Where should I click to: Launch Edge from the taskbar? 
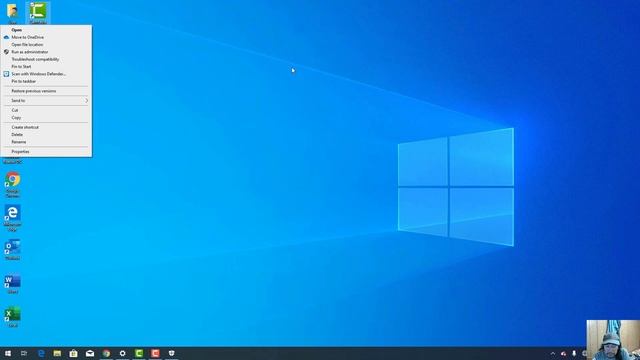41,353
